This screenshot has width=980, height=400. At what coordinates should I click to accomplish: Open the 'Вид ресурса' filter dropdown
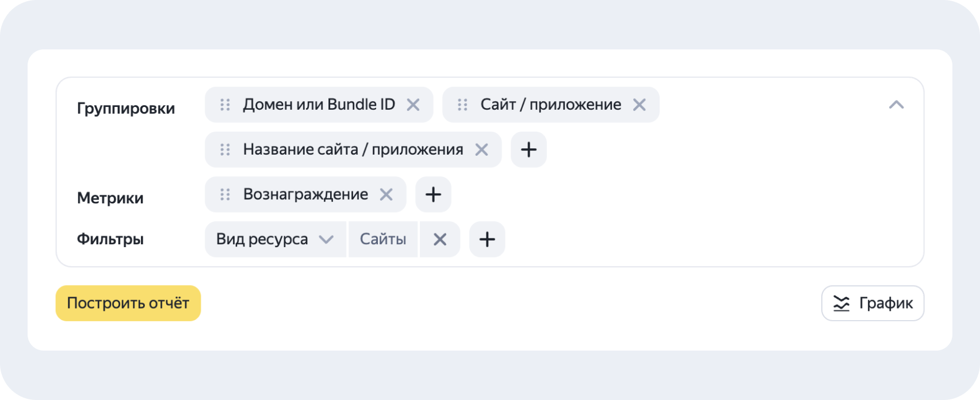(x=275, y=239)
